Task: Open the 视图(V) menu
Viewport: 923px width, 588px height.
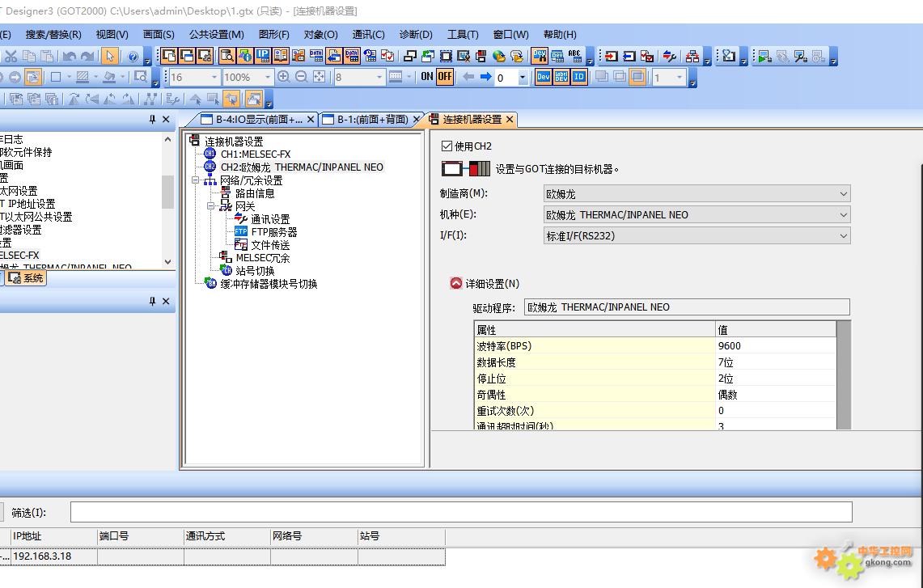Action: click(x=112, y=35)
